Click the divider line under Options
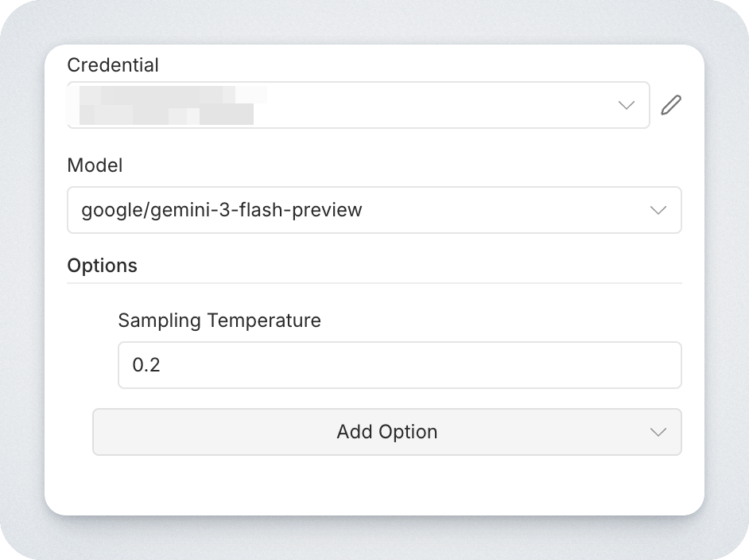Image resolution: width=749 pixels, height=560 pixels. pos(374,283)
